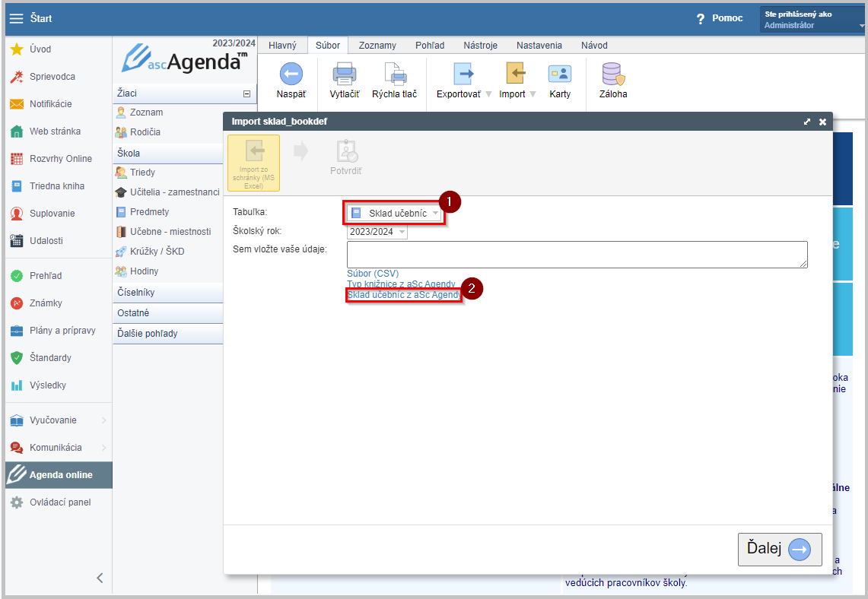Open Hodiny in the tree
This screenshot has height=599, width=868.
click(144, 271)
